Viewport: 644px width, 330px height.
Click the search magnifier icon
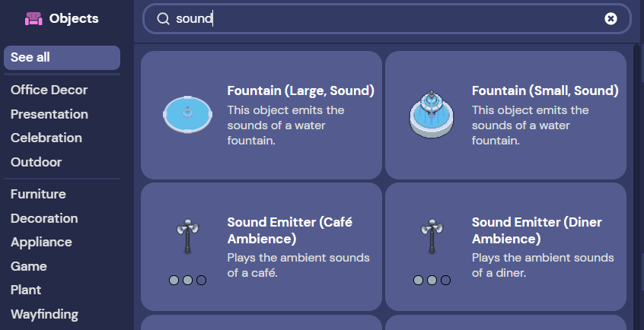tap(163, 18)
